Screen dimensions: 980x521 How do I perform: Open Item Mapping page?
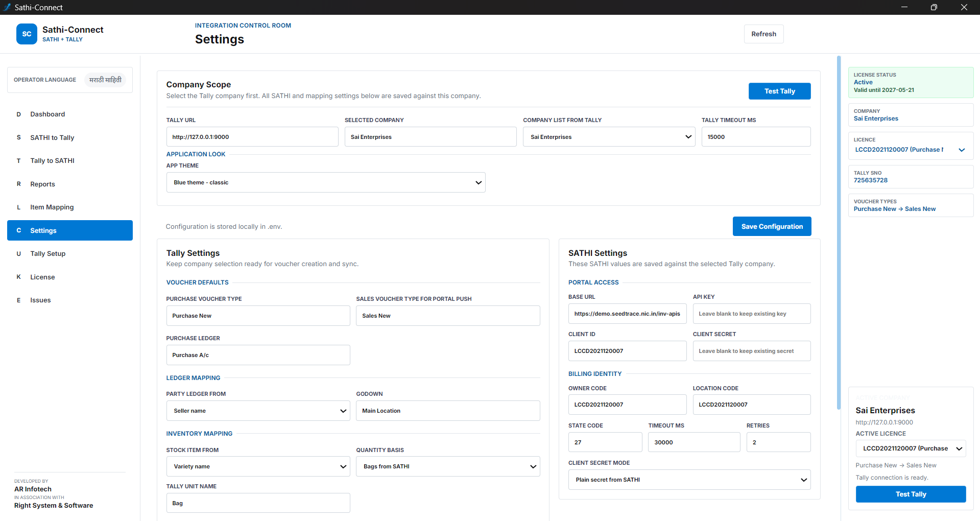pos(70,207)
